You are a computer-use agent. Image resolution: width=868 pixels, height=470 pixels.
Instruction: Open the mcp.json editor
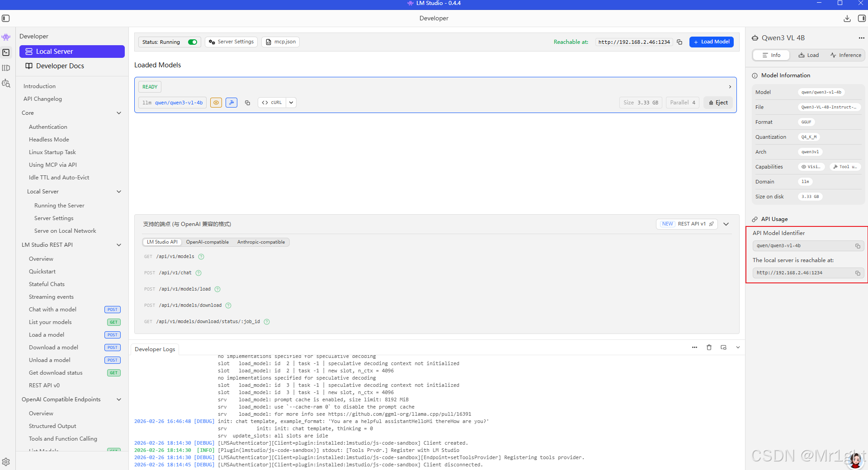pos(280,42)
